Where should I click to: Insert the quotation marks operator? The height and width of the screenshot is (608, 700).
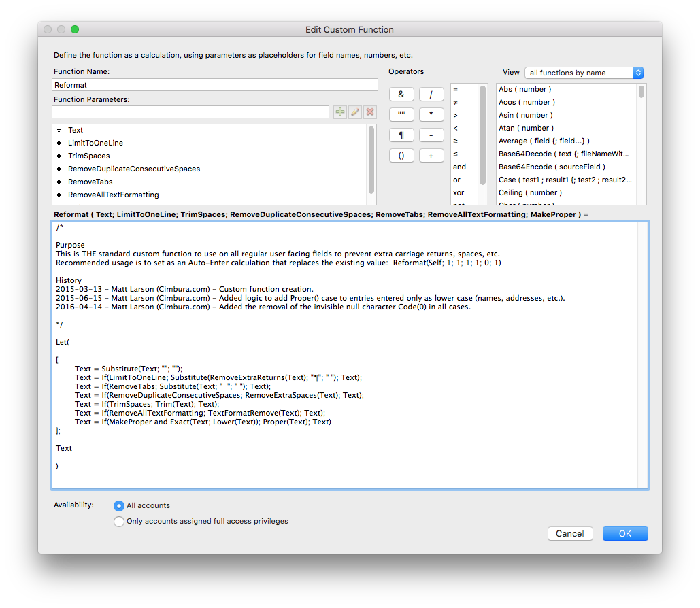tap(401, 114)
